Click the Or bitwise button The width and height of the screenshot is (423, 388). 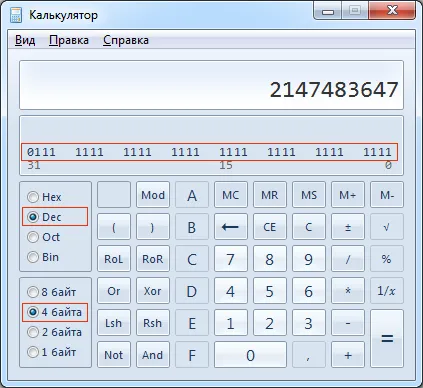tap(114, 291)
